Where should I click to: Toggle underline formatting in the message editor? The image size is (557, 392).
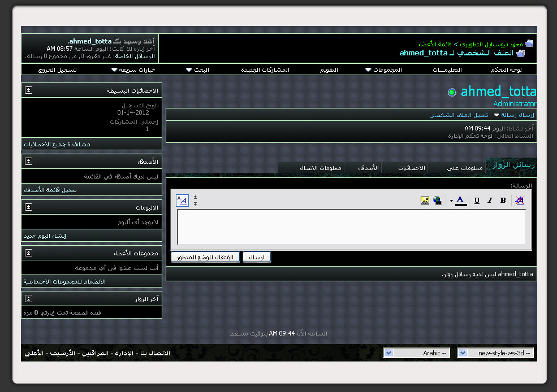click(477, 201)
